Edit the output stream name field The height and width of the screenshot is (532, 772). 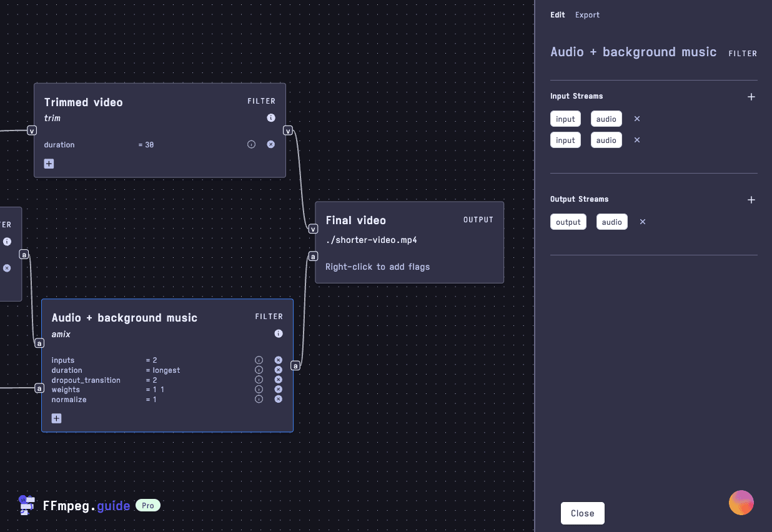point(568,222)
